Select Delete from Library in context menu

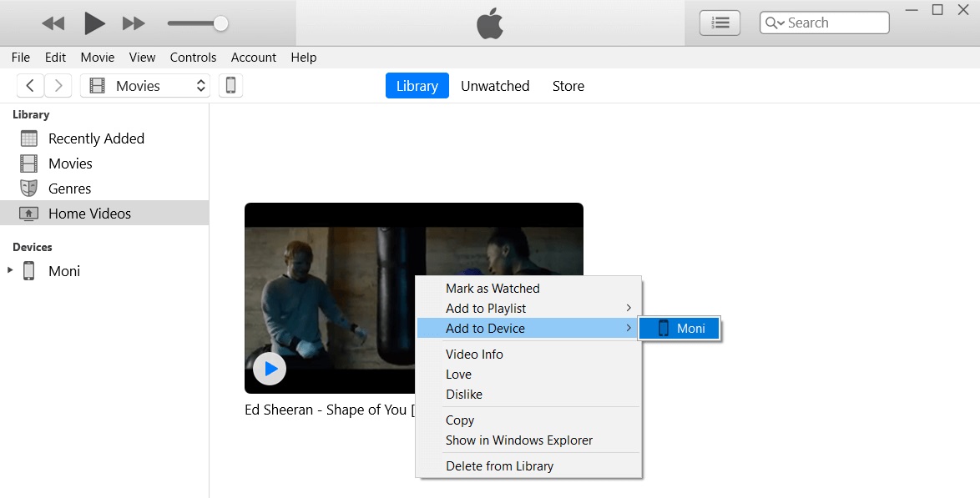coord(499,466)
